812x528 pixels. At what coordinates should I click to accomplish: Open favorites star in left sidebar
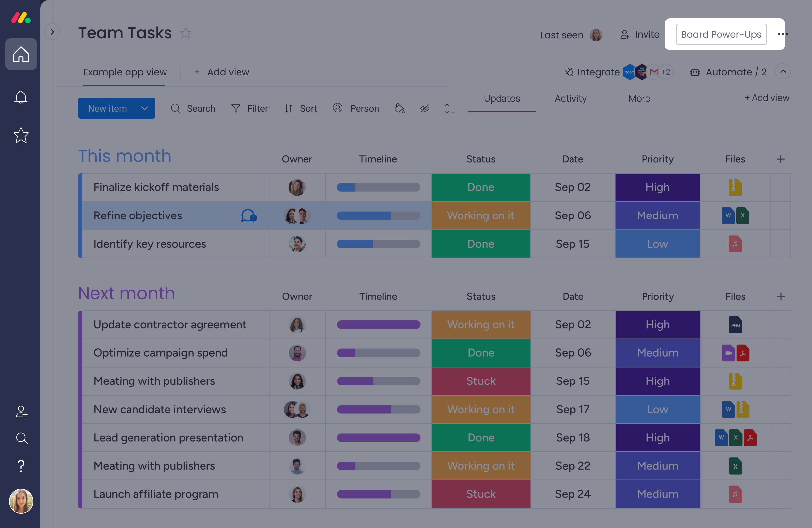pyautogui.click(x=21, y=135)
